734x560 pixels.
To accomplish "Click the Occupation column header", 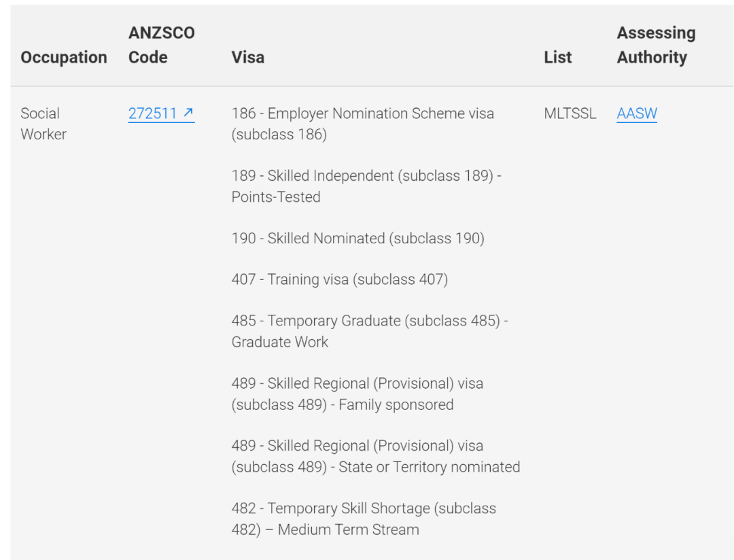I will point(64,57).
